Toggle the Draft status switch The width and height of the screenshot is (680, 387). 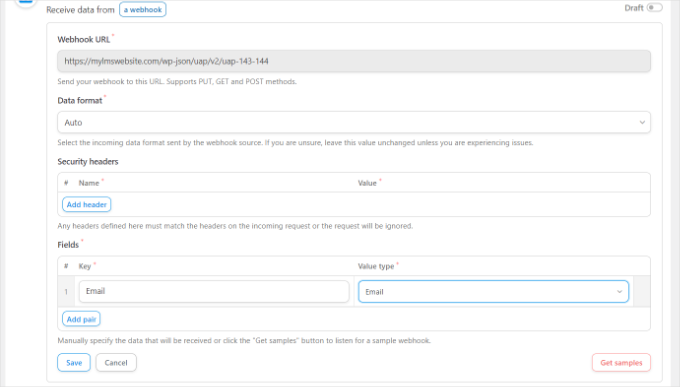(x=654, y=8)
